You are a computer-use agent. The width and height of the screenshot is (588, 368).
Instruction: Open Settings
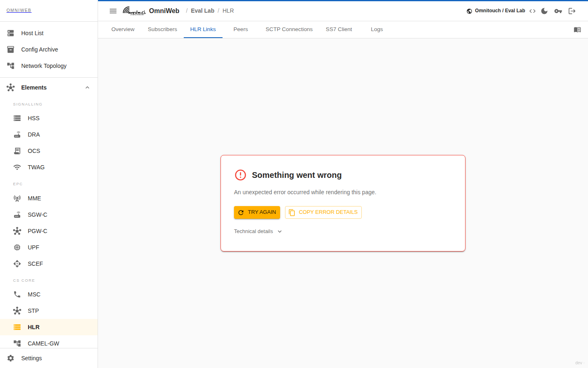pos(49,358)
